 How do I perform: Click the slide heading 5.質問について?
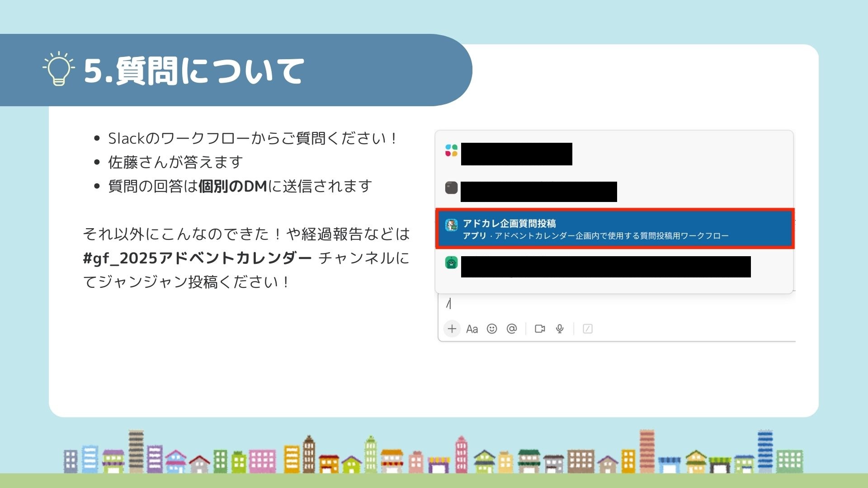(194, 71)
